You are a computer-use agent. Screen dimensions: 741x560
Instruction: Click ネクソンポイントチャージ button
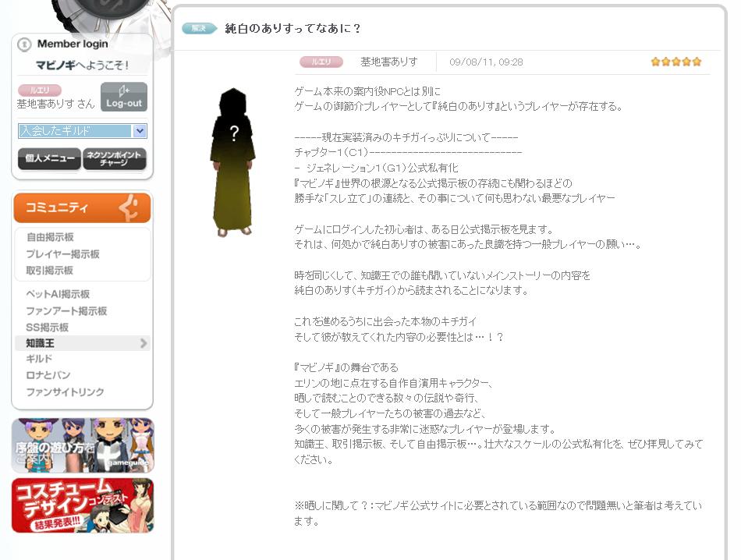pyautogui.click(x=115, y=158)
